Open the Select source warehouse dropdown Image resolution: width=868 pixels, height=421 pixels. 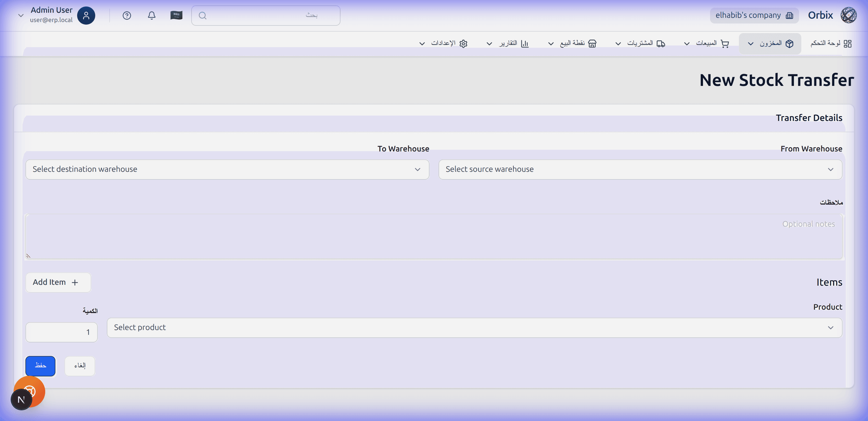[x=640, y=169]
